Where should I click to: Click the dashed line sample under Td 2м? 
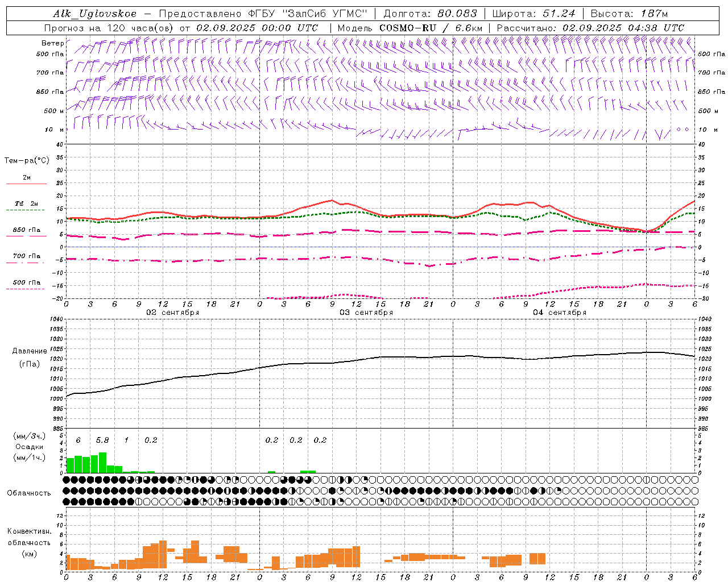(x=25, y=210)
